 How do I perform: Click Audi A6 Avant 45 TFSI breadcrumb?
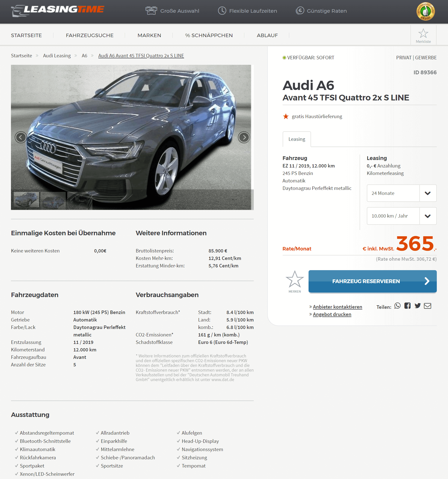click(x=141, y=56)
